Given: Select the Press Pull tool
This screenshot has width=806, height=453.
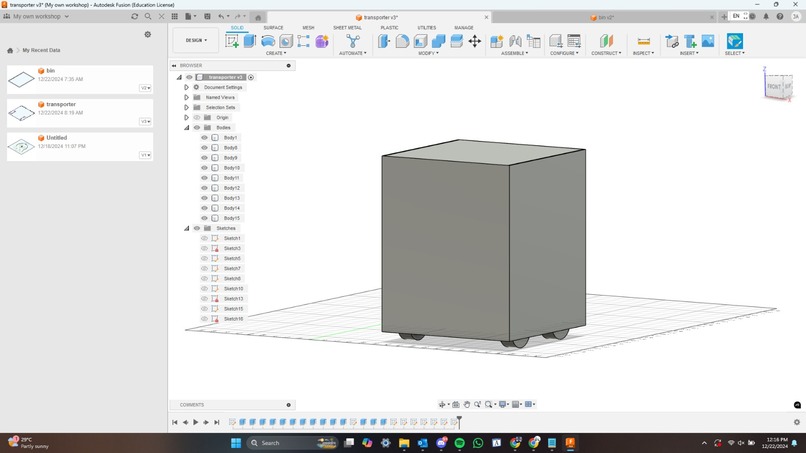Looking at the screenshot, I should point(384,41).
